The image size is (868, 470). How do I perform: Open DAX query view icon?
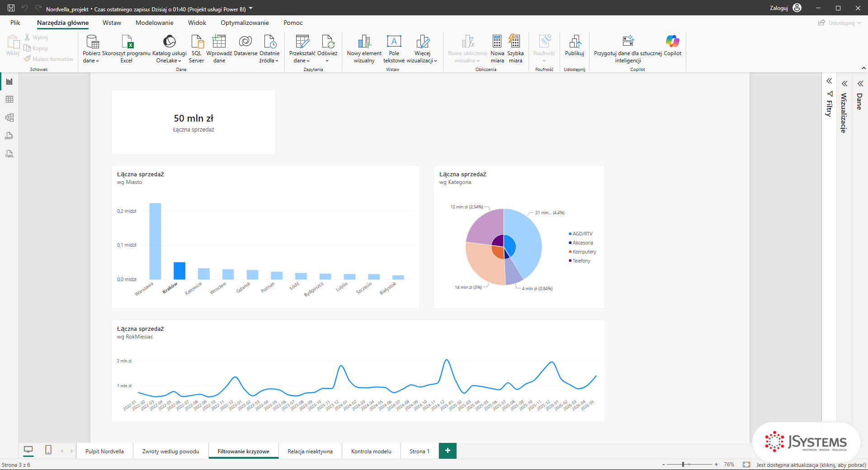coord(9,136)
